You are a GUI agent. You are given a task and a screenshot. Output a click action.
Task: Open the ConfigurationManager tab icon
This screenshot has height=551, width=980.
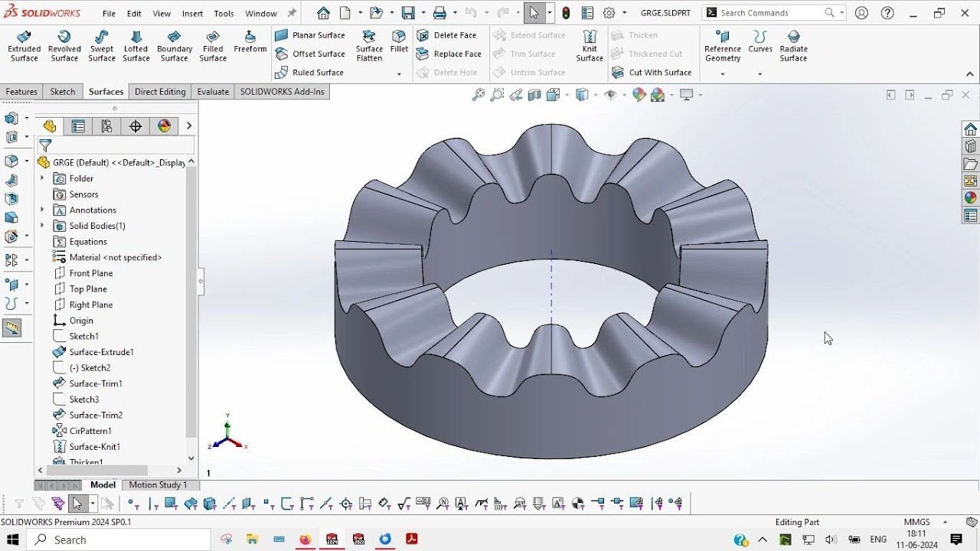pos(106,126)
